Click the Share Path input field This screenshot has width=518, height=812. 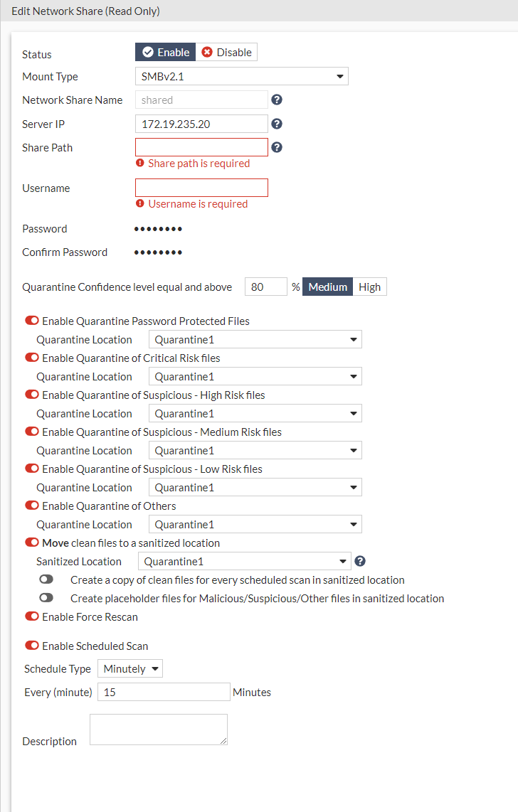click(x=201, y=147)
